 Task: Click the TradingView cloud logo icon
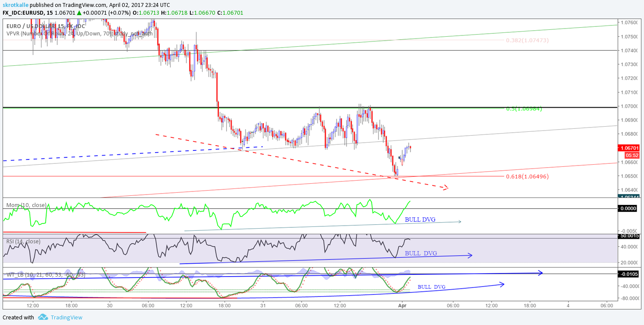coord(43,317)
